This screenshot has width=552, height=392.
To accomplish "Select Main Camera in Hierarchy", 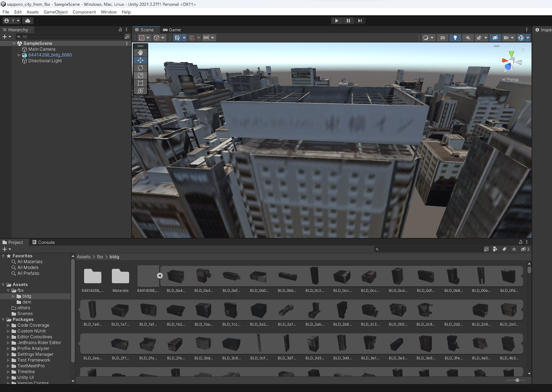I will [x=39, y=49].
